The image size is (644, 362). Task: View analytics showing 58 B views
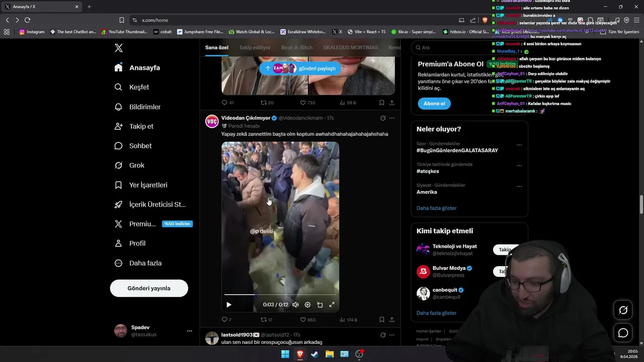tap(348, 103)
